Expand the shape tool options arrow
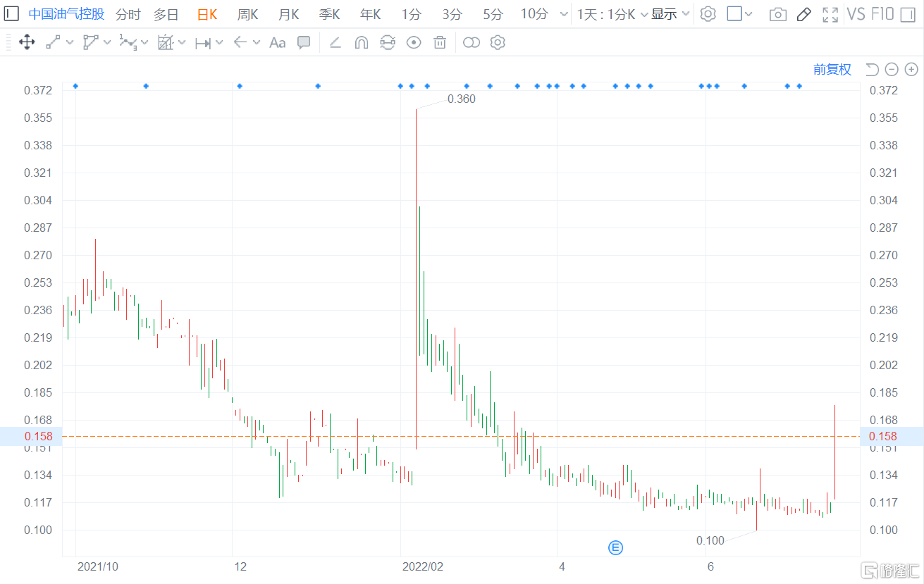 click(107, 42)
